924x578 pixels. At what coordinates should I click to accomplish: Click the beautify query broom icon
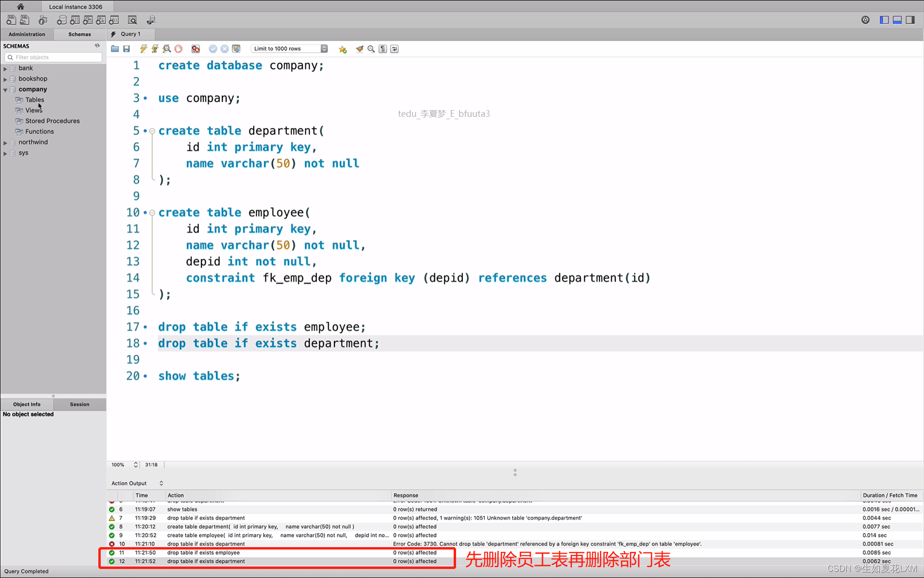click(x=360, y=49)
